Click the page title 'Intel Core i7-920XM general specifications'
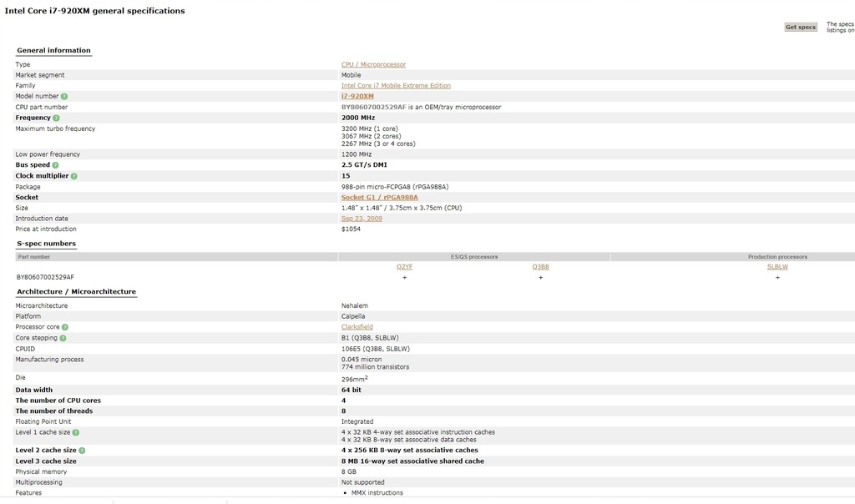855x504 pixels. point(95,11)
